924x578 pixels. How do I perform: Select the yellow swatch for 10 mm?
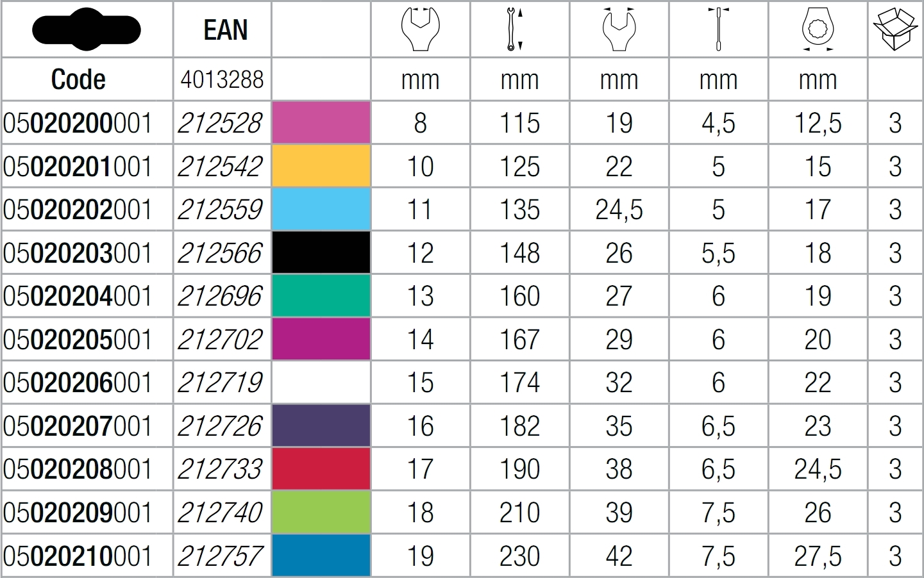(321, 166)
